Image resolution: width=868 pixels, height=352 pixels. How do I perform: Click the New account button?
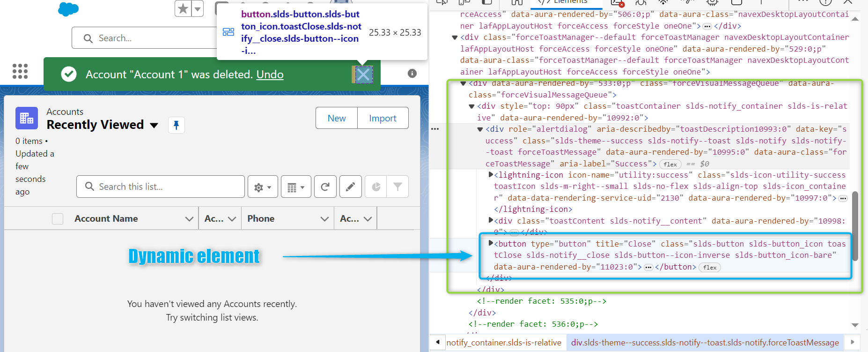[x=337, y=118]
